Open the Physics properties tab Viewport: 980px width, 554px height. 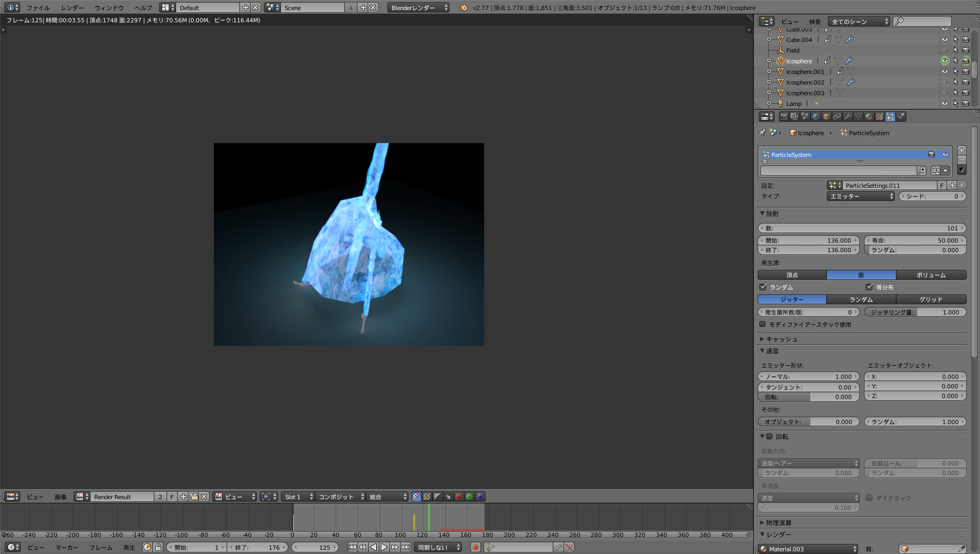901,117
